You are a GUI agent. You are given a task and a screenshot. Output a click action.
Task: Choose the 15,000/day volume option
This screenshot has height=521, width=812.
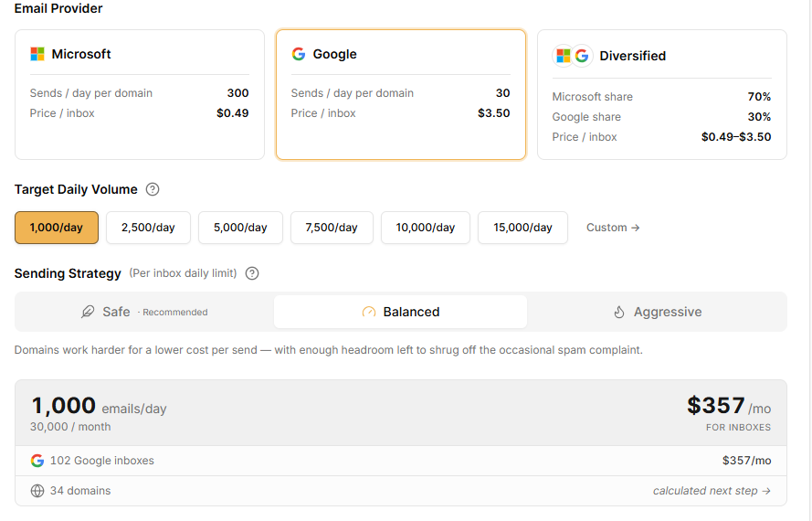pos(522,228)
